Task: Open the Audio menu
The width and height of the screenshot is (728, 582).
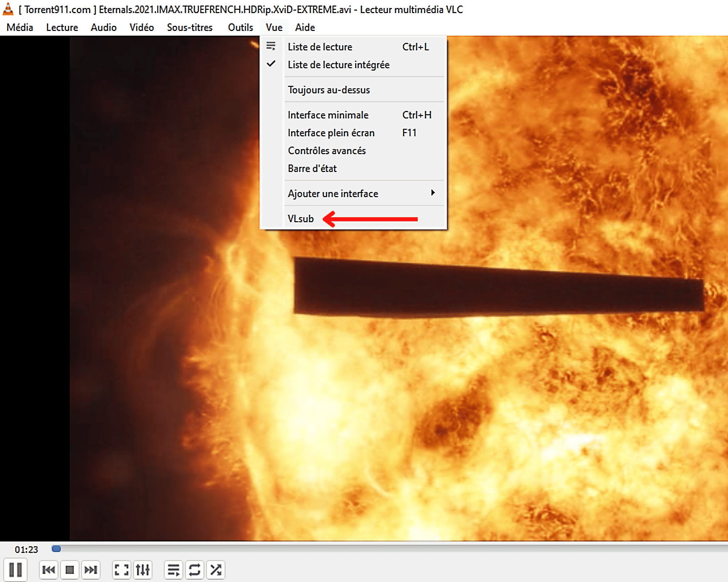Action: point(103,27)
